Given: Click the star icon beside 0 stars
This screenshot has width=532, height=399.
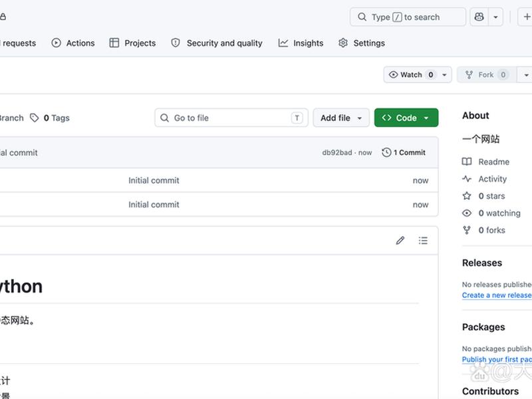Looking at the screenshot, I should [x=467, y=196].
